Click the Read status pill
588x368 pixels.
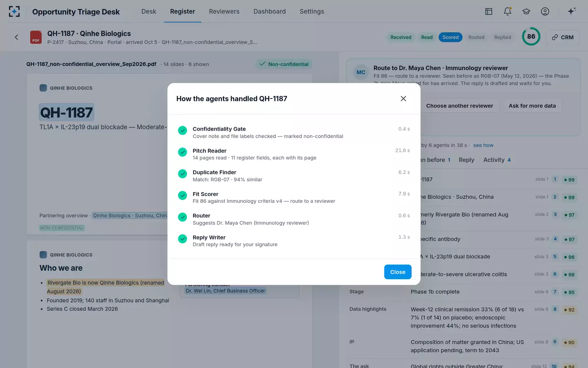(427, 37)
